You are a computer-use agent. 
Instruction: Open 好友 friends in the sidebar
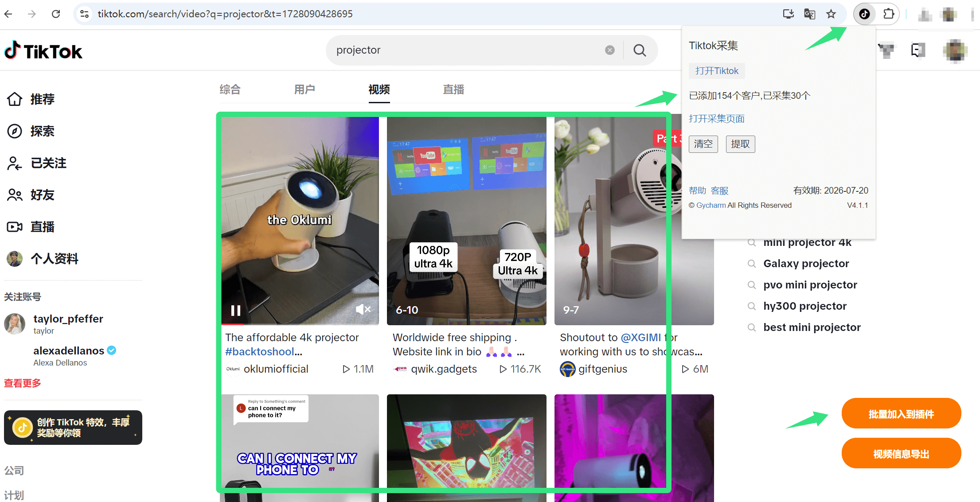coord(31,195)
